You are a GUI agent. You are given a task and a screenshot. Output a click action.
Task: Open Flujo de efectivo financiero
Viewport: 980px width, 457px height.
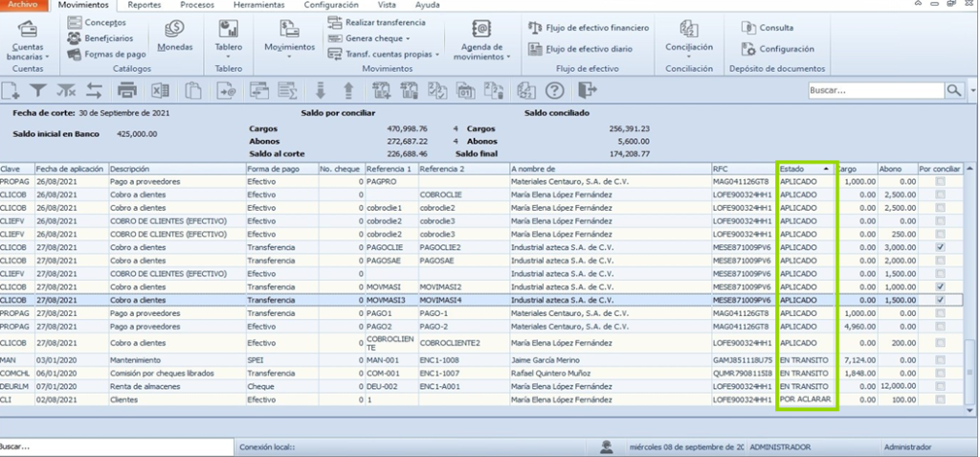(x=589, y=28)
